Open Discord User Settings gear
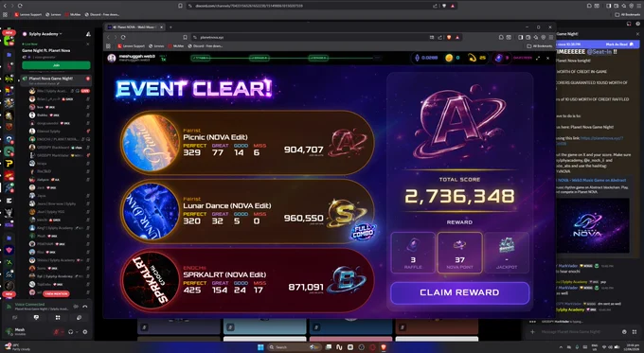The height and width of the screenshot is (353, 644). point(85,331)
